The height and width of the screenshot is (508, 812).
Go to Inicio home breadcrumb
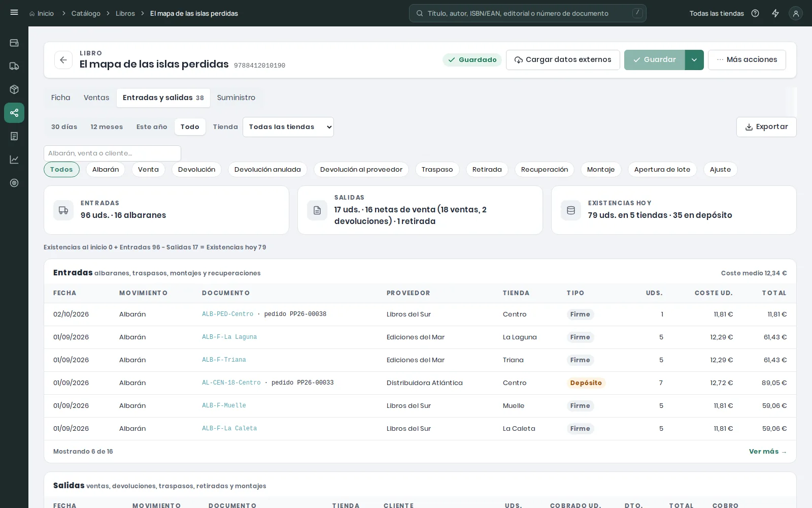coord(42,13)
